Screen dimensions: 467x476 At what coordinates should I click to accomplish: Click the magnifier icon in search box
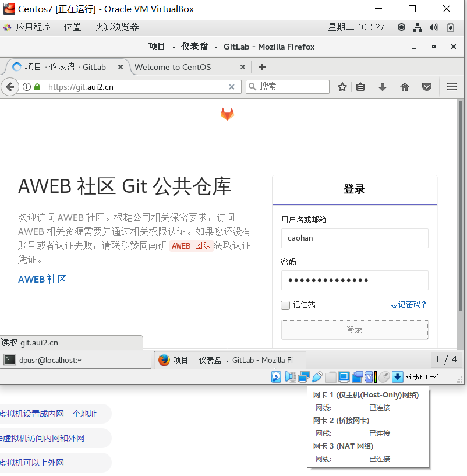click(253, 87)
